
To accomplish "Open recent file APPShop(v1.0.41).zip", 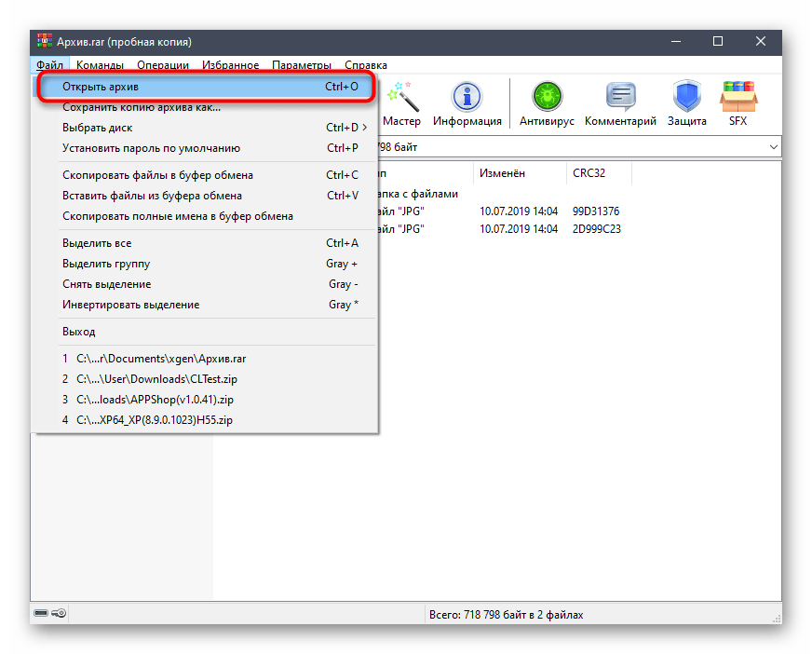I will click(205, 400).
